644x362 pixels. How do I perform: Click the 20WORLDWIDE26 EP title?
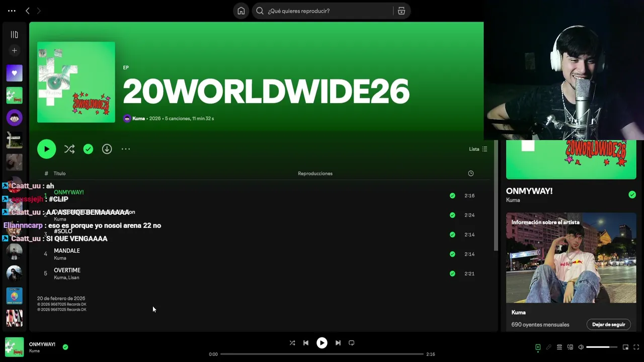(x=266, y=92)
